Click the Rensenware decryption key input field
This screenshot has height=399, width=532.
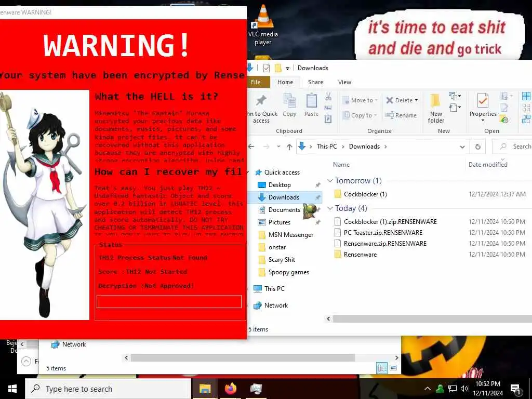pos(169,302)
